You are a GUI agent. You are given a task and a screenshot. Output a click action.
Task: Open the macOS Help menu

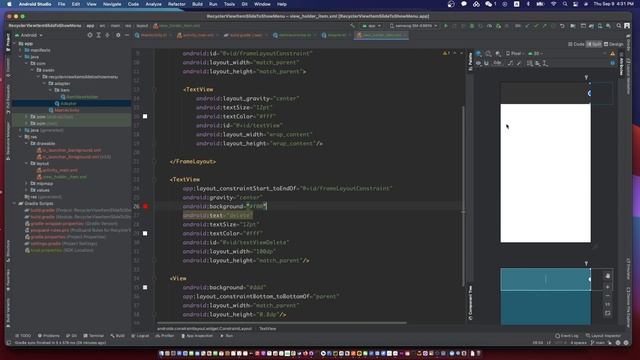(282, 4)
